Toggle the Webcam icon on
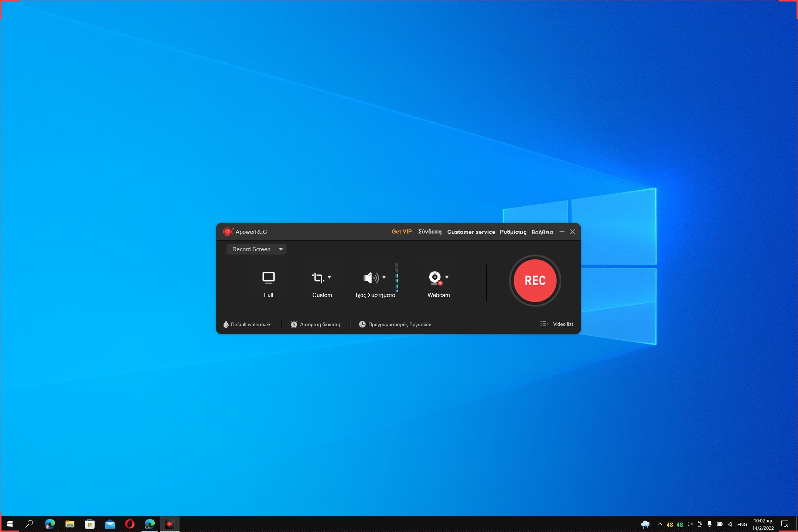 435,278
